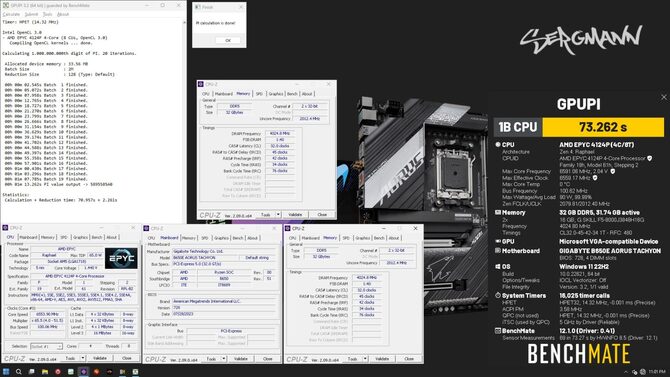Viewport: 670px width, 377px height.
Task: Click Close button in lower CPU-Z Memory window
Action: 409,359
